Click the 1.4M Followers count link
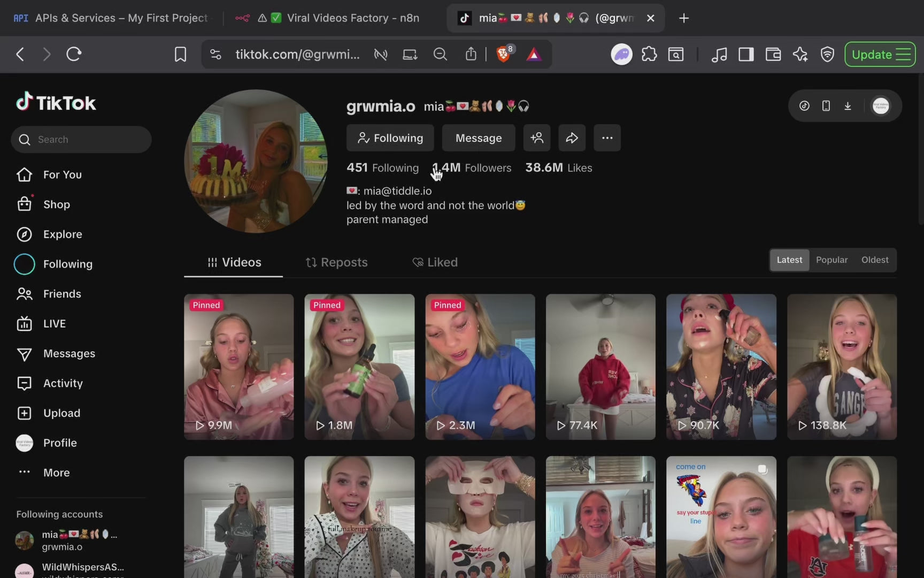 coord(472,168)
